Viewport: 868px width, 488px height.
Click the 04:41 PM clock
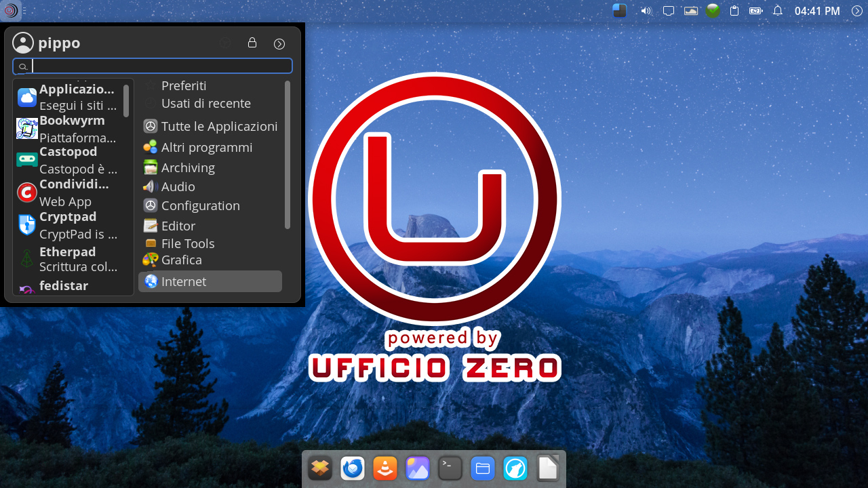click(x=817, y=11)
